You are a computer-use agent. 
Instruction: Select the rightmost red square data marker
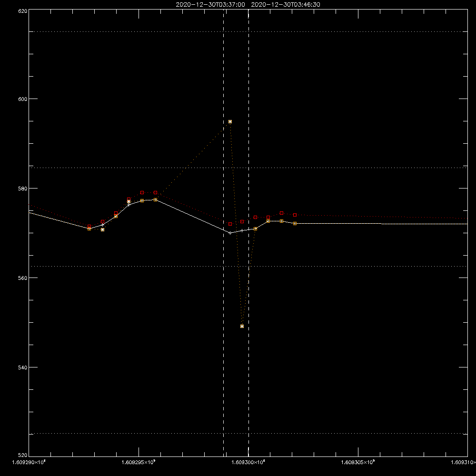pos(295,215)
